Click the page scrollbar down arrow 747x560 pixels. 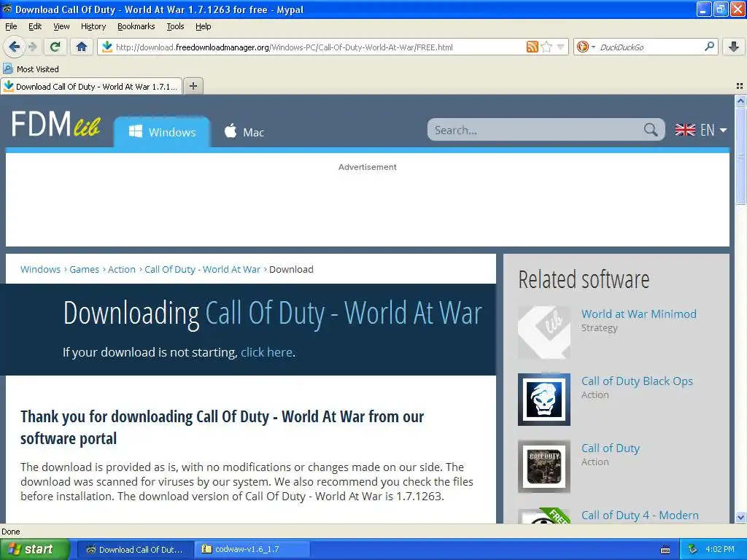pos(740,517)
